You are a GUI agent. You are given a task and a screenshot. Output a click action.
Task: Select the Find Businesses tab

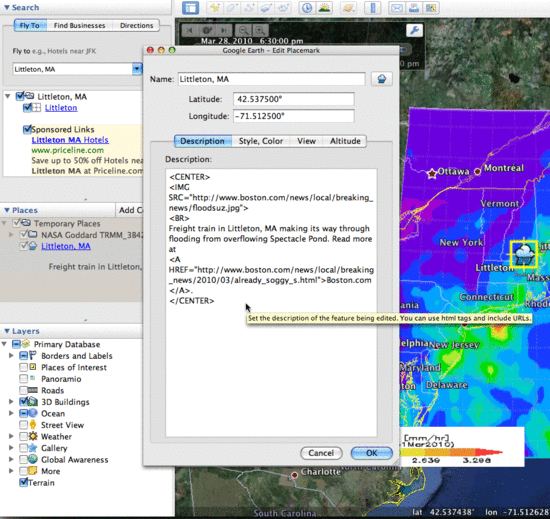tap(79, 26)
